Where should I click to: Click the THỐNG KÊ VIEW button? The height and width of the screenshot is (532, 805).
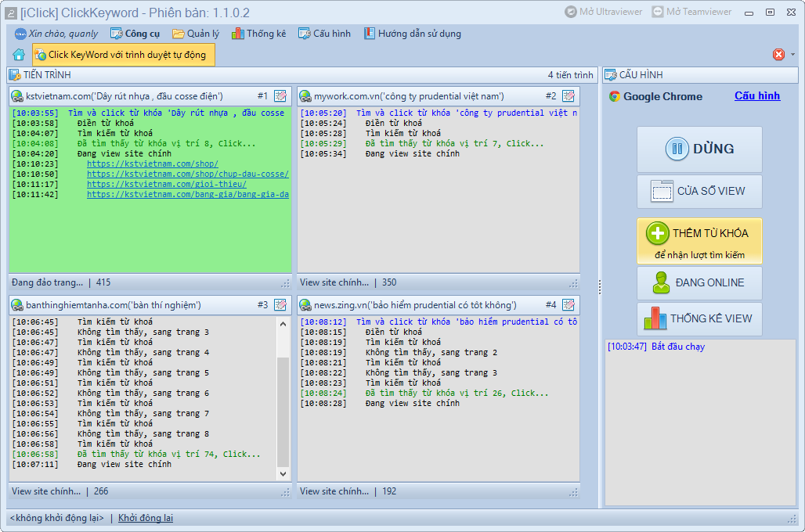tap(699, 318)
